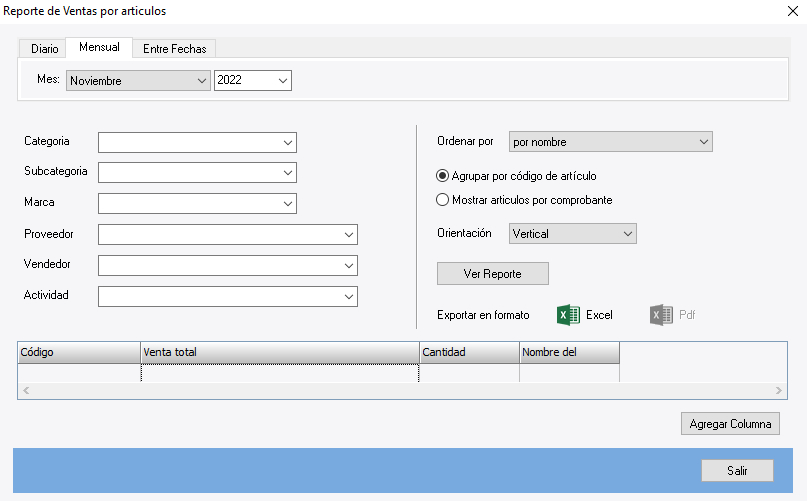Click the Agregar Columna button
This screenshot has height=501, width=807.
point(730,424)
